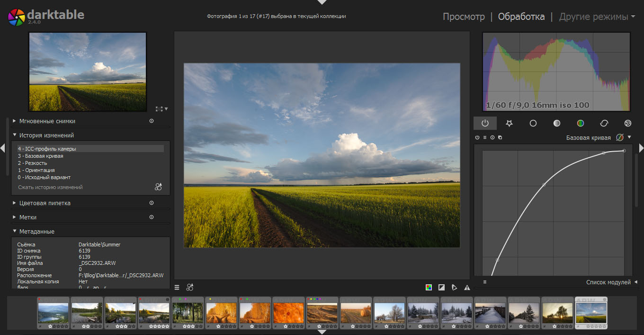This screenshot has height=335, width=644.
Task: Collapse the right side panel arrow
Action: point(641,148)
